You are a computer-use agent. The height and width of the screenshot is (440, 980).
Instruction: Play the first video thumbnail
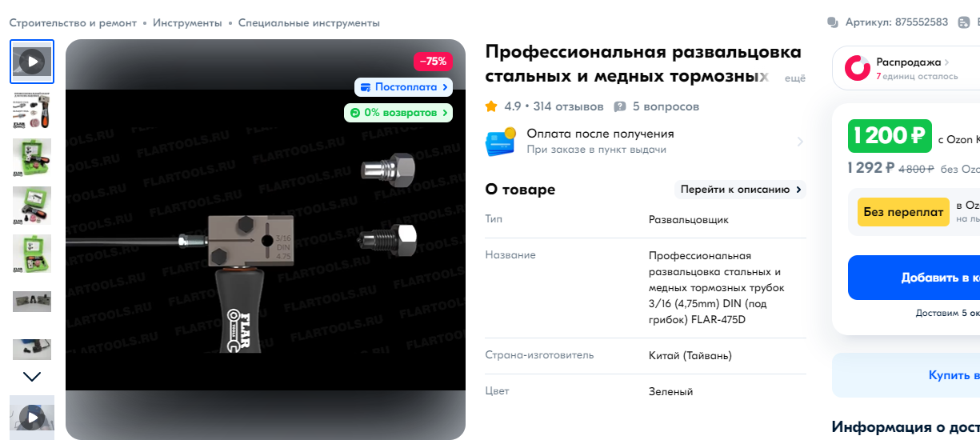pyautogui.click(x=32, y=62)
